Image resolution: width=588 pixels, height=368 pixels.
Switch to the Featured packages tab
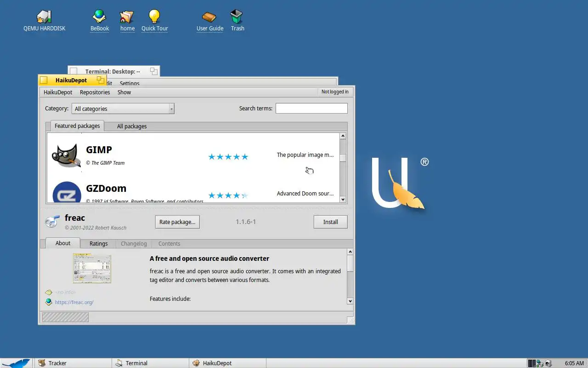coord(77,126)
